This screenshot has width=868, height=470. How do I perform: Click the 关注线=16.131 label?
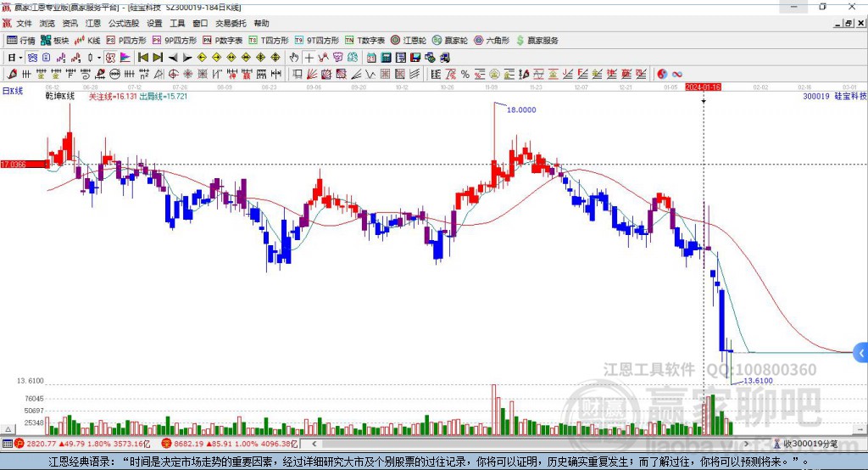[113, 96]
